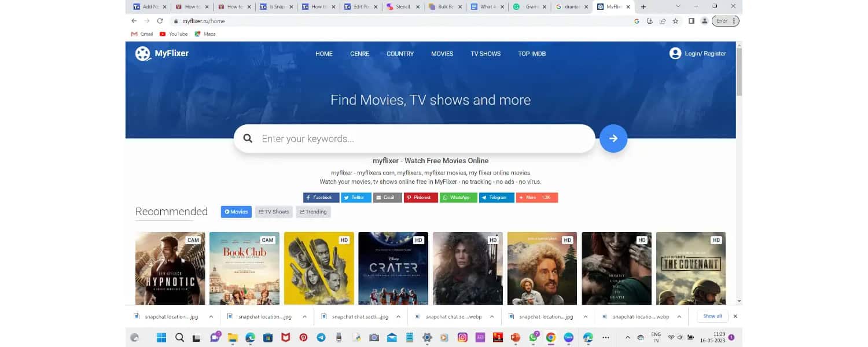Bookmark this page with the star icon
Viewport: 868px width, 347px height.
675,21
